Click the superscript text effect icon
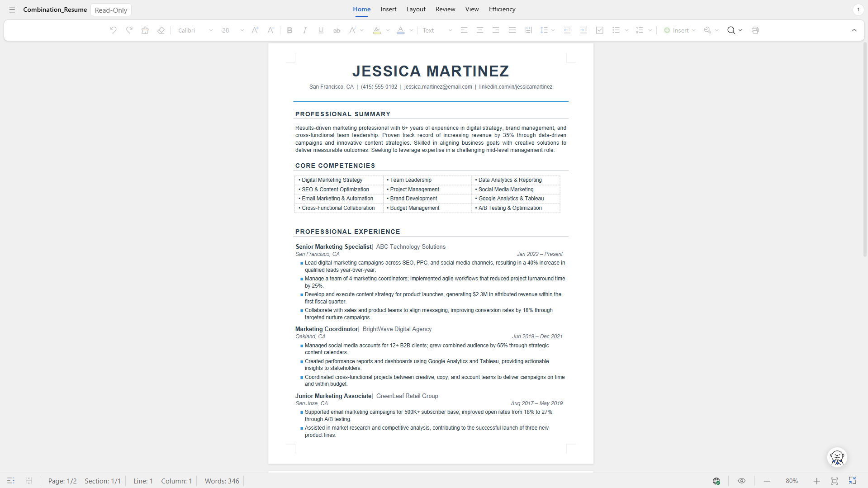 coord(352,30)
